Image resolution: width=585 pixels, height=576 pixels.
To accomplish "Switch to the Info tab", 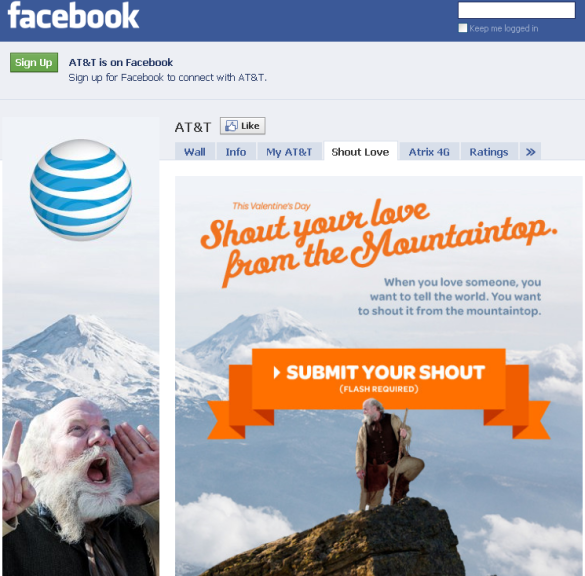I will click(x=236, y=152).
